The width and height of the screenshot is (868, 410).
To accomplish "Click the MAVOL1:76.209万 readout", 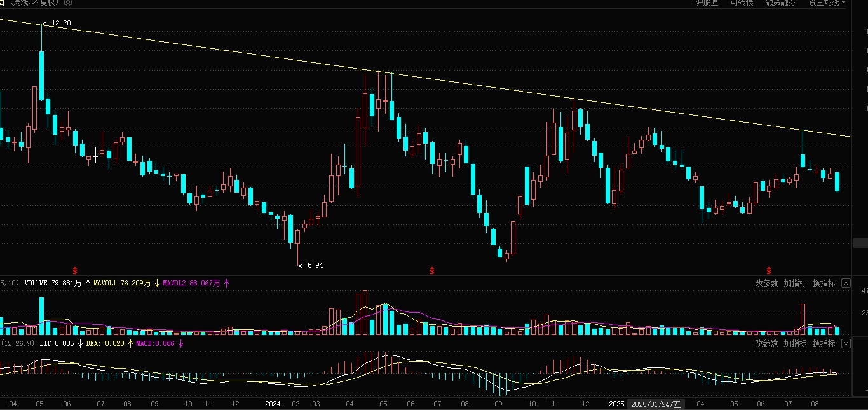I will (122, 284).
